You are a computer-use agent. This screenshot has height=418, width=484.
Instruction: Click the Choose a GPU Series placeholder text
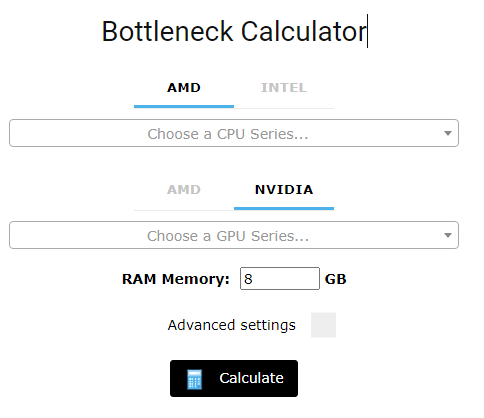(x=228, y=236)
